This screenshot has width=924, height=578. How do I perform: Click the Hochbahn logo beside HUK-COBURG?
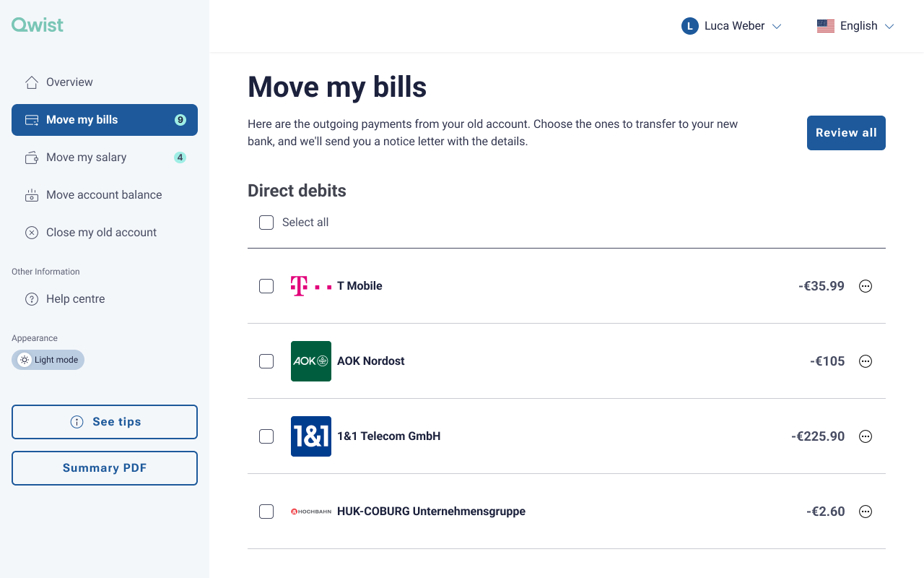[311, 512]
